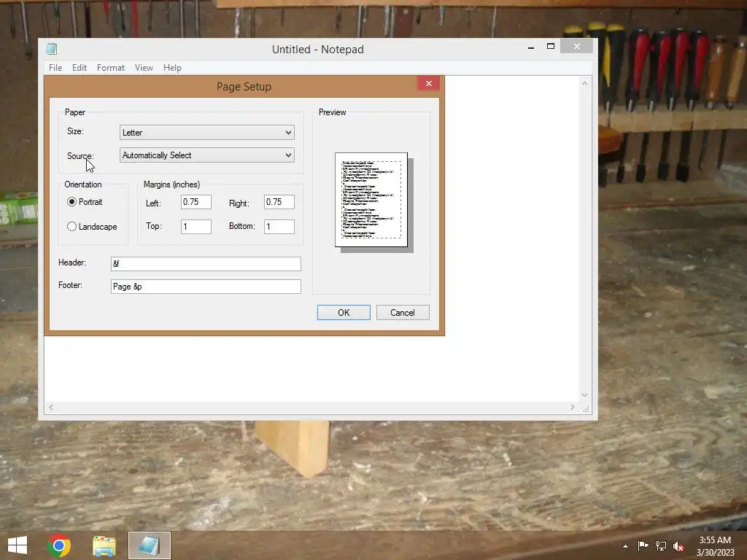Click the network status tray icon

coord(661,545)
